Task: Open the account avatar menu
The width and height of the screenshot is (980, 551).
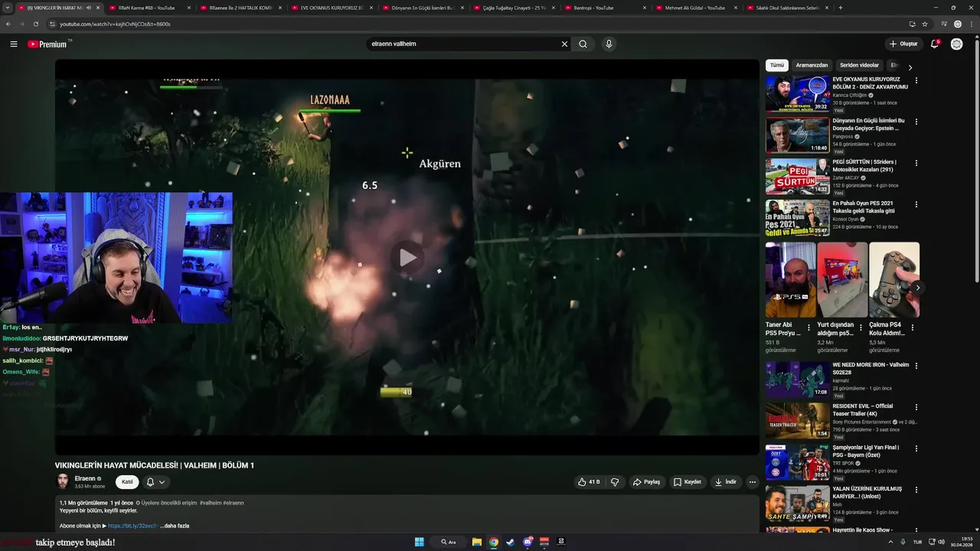Action: [x=956, y=44]
